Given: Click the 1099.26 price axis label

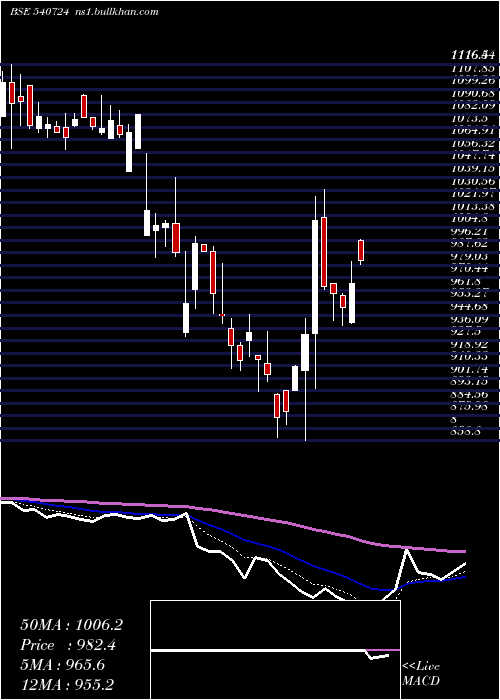Looking at the screenshot, I should point(473,81).
